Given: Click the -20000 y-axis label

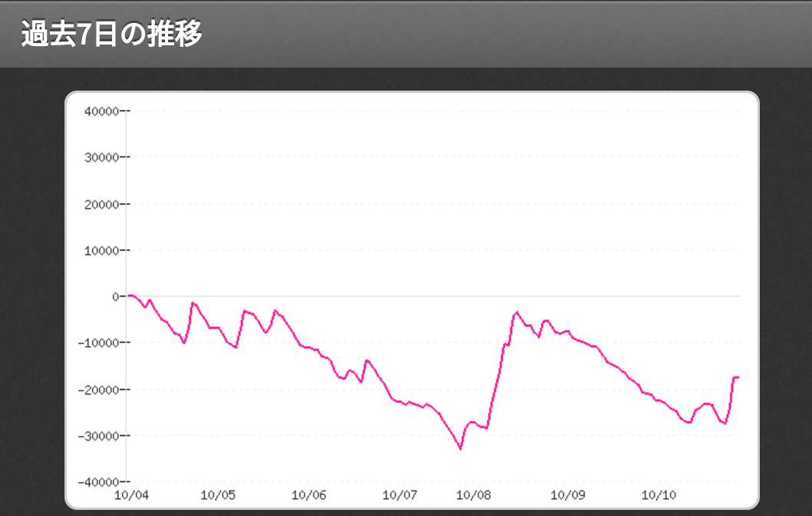Looking at the screenshot, I should (98, 390).
